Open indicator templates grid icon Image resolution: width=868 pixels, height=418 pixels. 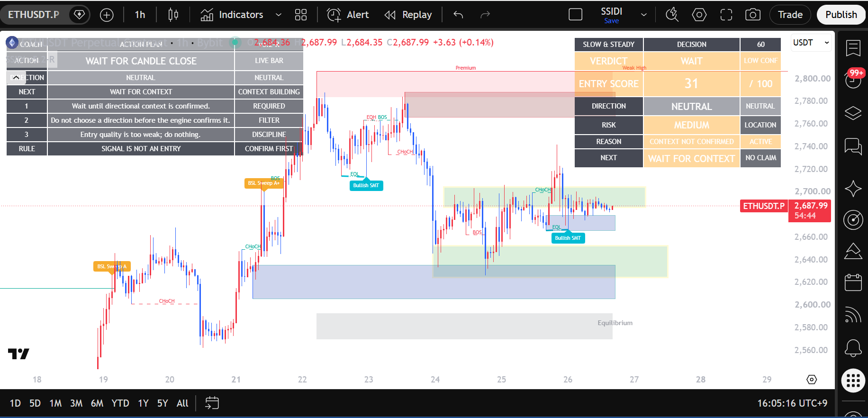(x=301, y=15)
